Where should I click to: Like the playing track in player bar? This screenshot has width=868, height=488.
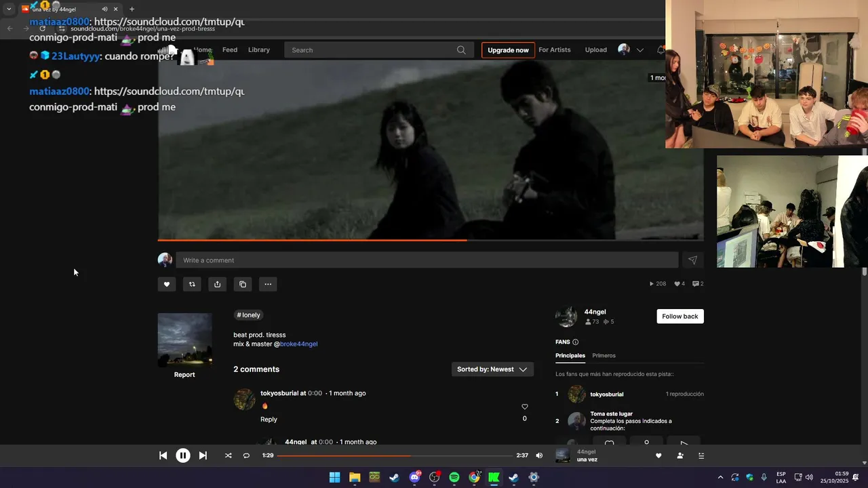(x=658, y=455)
